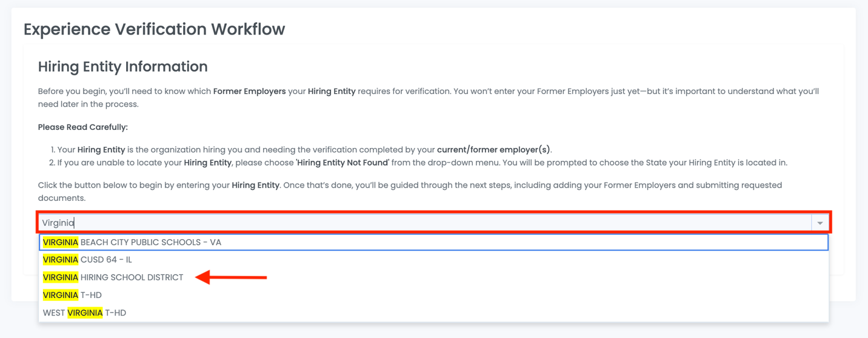Click the Hiring Entity Information section heading
This screenshot has height=338, width=868.
[x=122, y=66]
